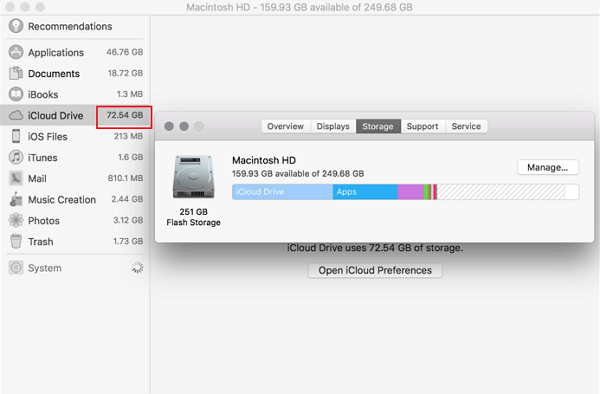Viewport: 600px width, 394px height.
Task: Click the Photos flower icon
Action: [16, 220]
